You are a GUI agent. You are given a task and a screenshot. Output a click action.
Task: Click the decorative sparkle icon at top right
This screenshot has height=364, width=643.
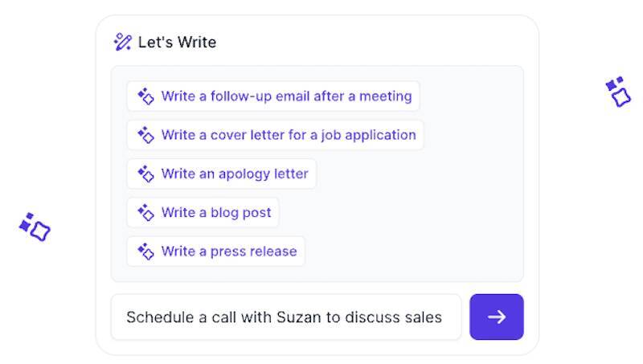[x=617, y=92]
